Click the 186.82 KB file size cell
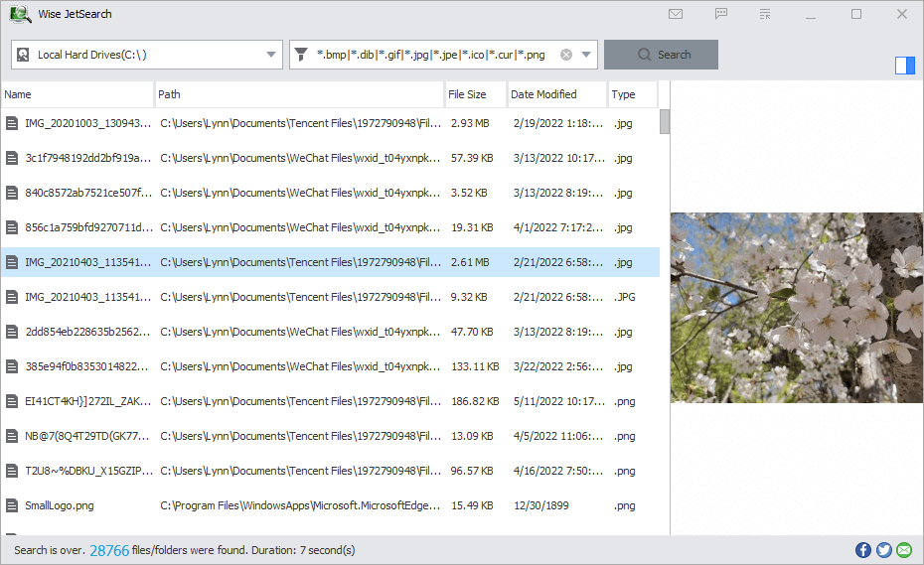 (475, 401)
